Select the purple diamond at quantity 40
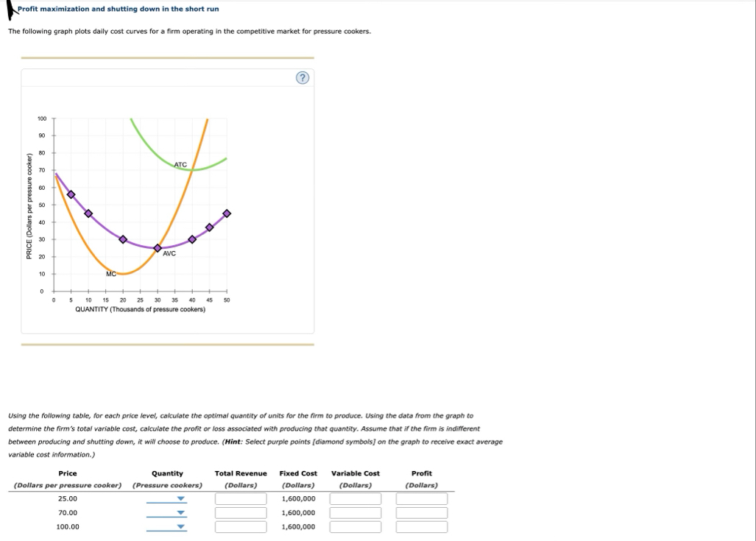 click(192, 239)
